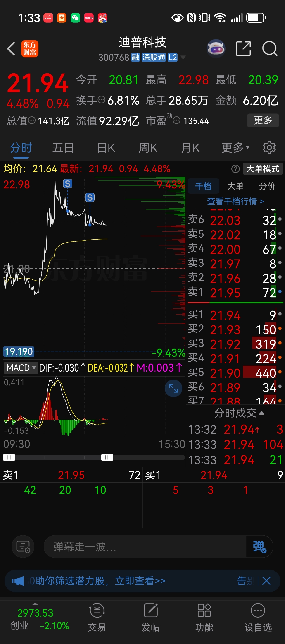Image resolution: width=285 pixels, height=644 pixels.
Task: Tap the 总值 info circle icon
Action: 32,120
